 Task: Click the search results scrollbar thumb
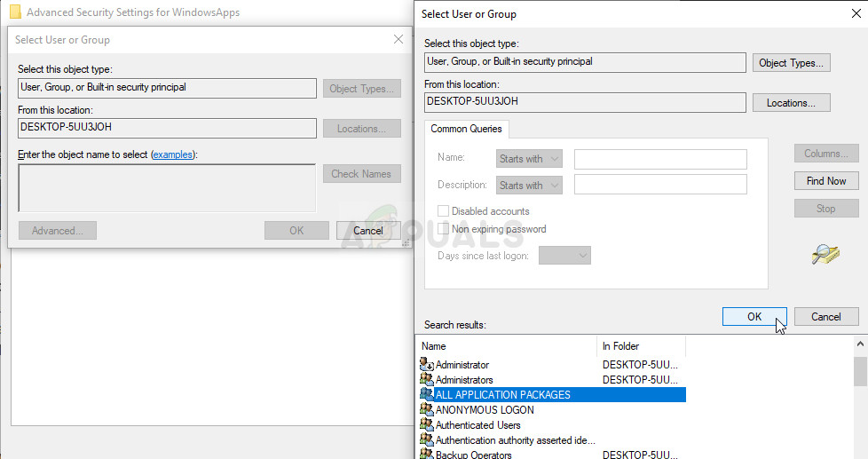(x=860, y=371)
